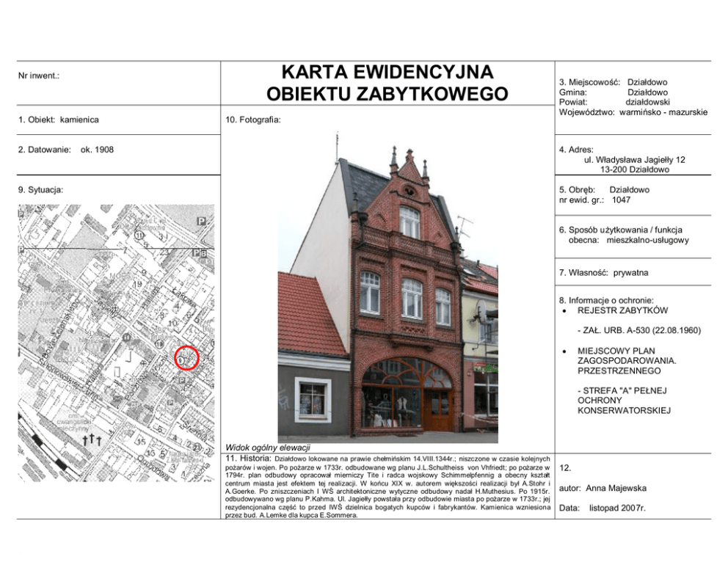Click the date 'listopad 2007r.'
Viewport: 728px width, 562px height.
pyautogui.click(x=617, y=508)
